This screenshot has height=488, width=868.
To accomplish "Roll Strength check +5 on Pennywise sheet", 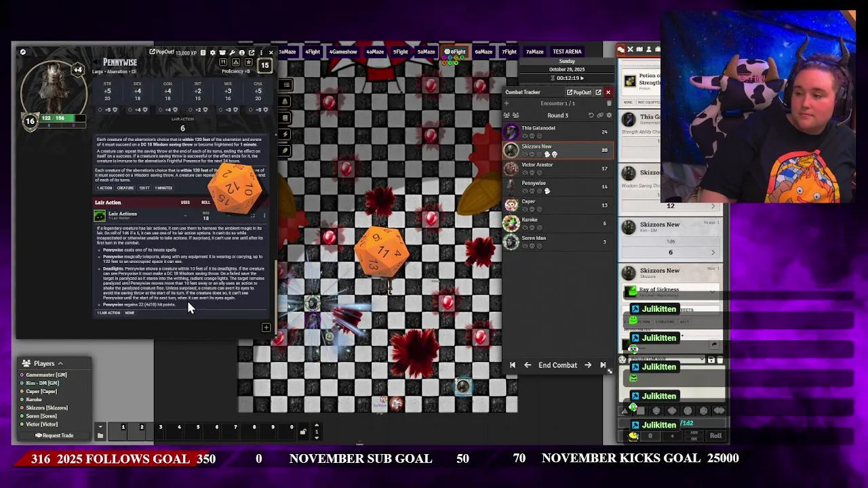I will (107, 91).
